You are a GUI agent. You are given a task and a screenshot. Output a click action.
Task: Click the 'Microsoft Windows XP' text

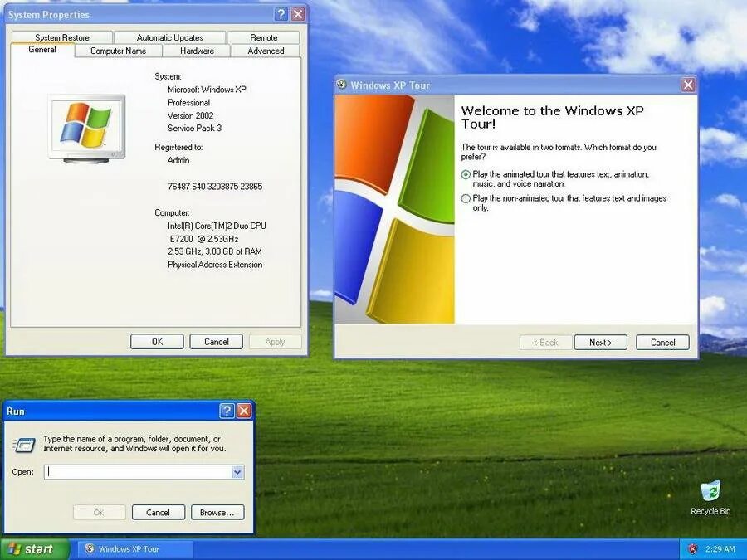(x=207, y=90)
